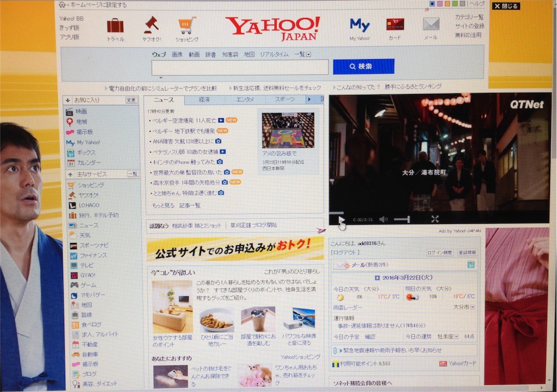Show more news tabs arrow
The height and width of the screenshot is (392, 557).
tap(309, 99)
